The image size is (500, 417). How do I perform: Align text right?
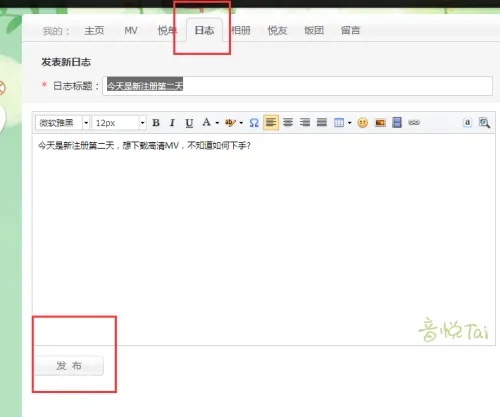305,122
